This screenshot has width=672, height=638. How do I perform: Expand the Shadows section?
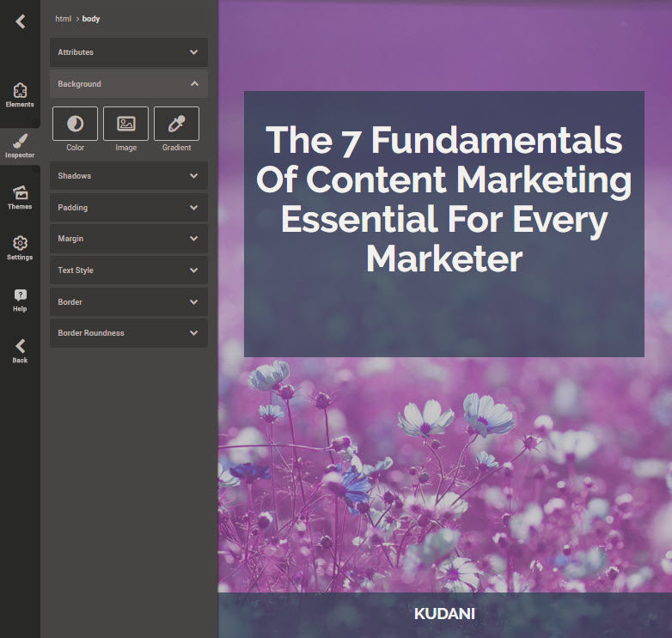click(x=129, y=175)
